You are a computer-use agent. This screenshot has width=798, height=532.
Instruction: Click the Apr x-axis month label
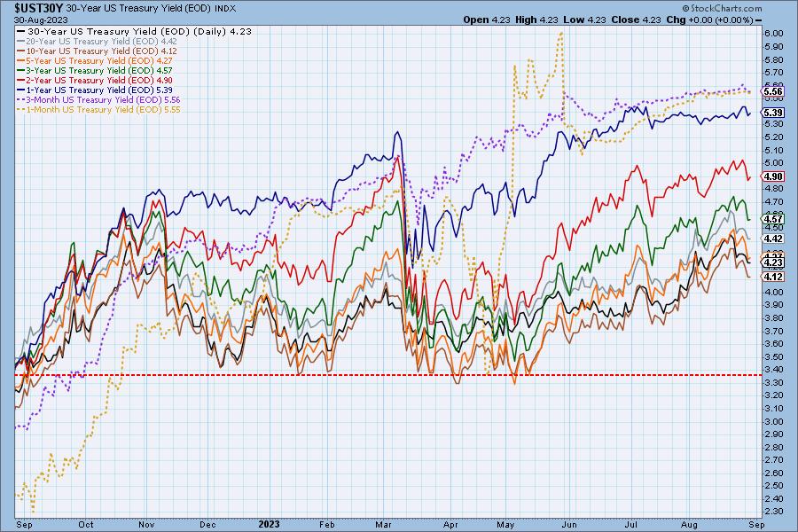450,525
